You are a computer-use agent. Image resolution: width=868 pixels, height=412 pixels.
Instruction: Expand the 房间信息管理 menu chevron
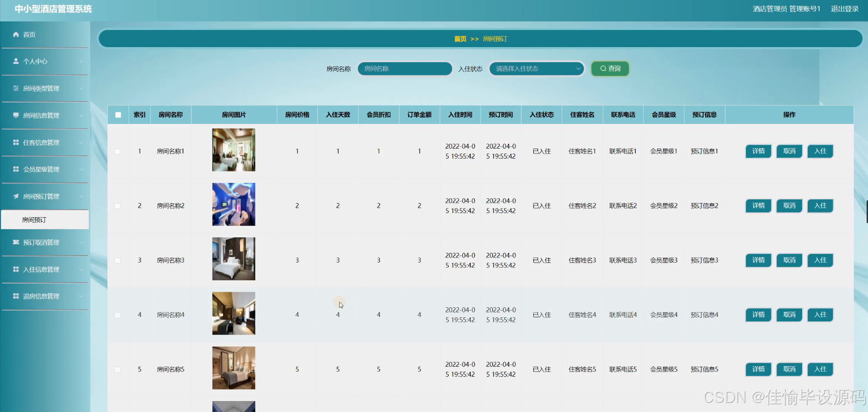pos(81,115)
